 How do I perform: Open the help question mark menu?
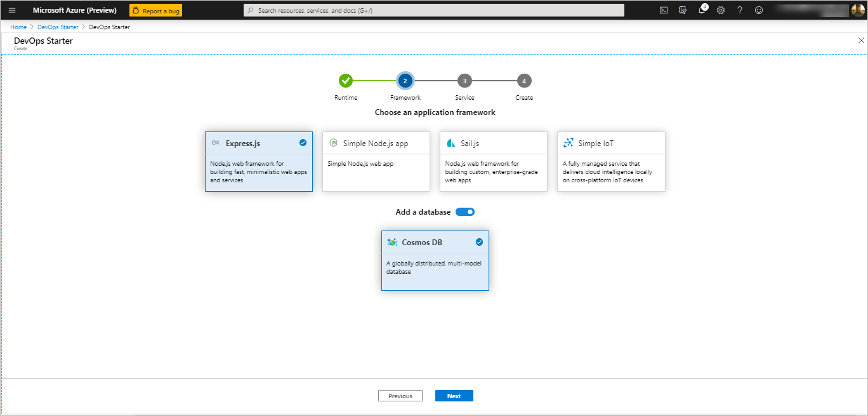pos(740,10)
